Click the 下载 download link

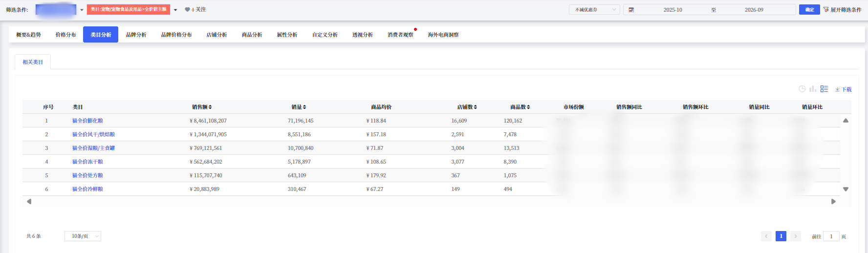pyautogui.click(x=844, y=89)
